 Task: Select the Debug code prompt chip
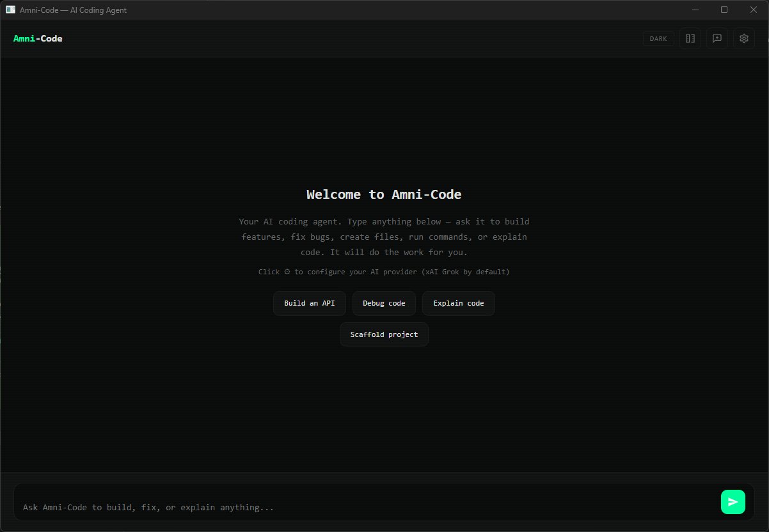point(384,303)
